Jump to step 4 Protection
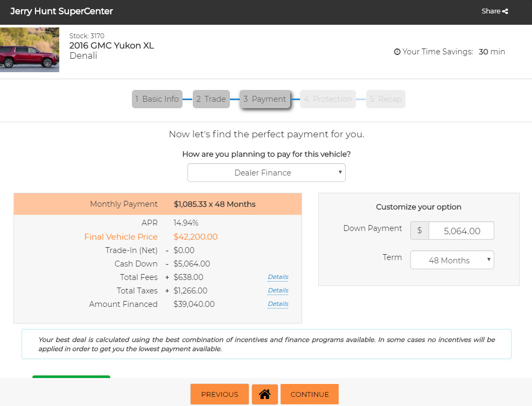The image size is (532, 406). click(x=327, y=99)
